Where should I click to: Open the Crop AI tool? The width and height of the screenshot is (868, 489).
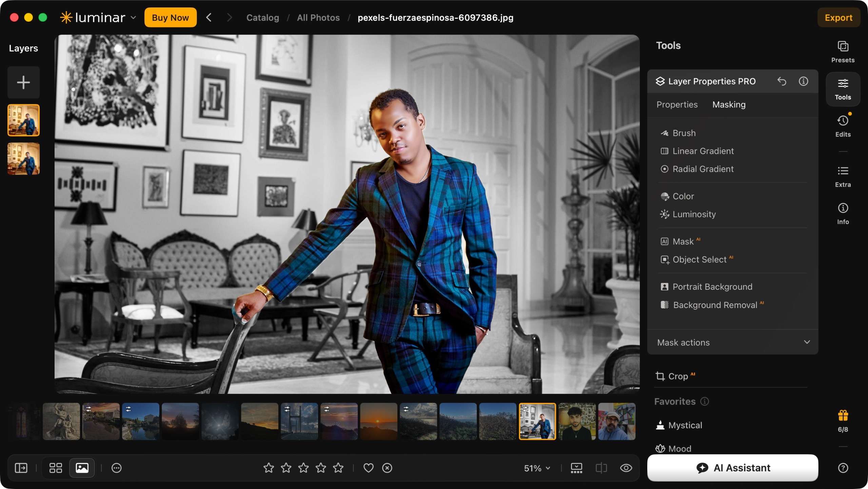675,376
